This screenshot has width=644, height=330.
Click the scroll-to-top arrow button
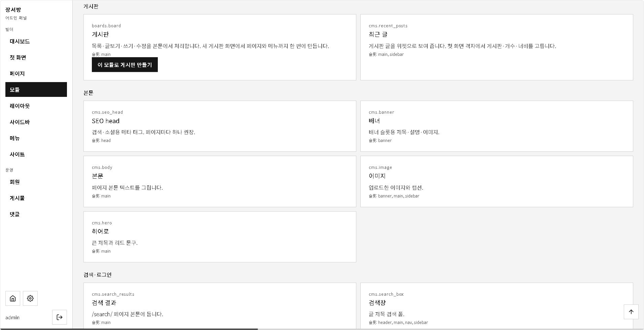tap(631, 312)
